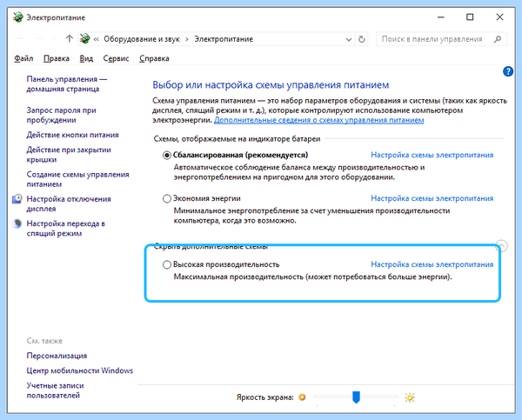Click the sleep mode moon icon

point(17,223)
